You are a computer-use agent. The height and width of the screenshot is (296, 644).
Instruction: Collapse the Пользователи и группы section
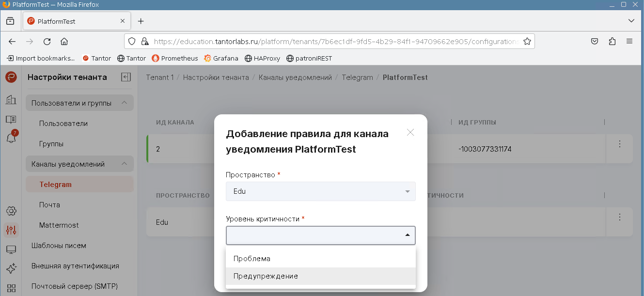tap(125, 103)
